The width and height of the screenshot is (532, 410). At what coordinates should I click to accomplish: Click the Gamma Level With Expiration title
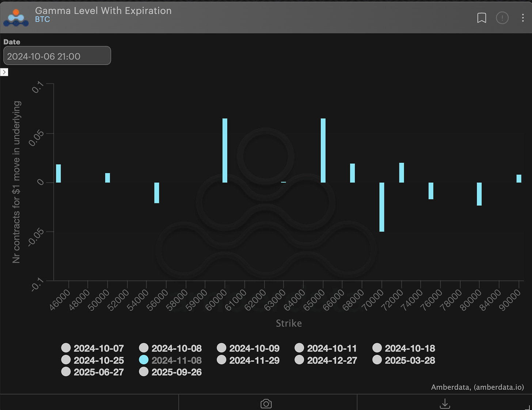(103, 11)
